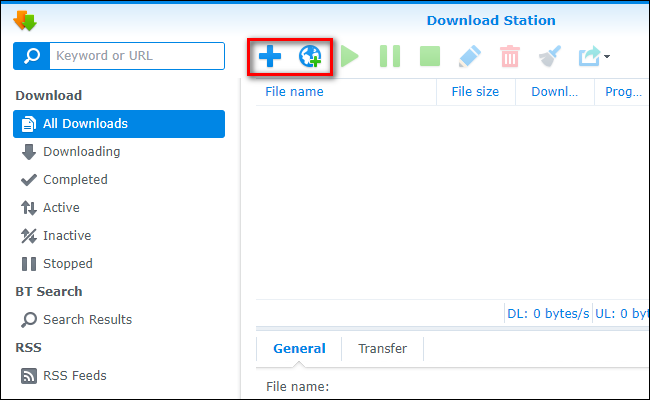Click the blue plus add download icon
Image resolution: width=650 pixels, height=400 pixels.
(269, 56)
